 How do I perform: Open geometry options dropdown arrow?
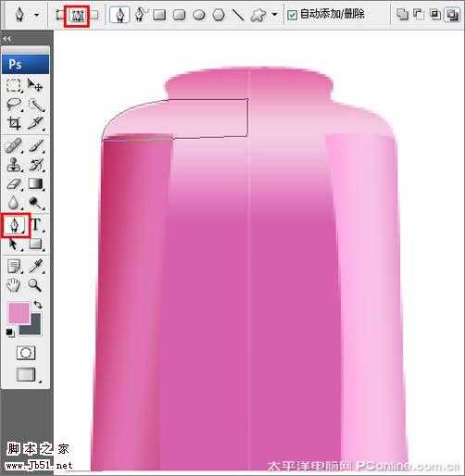(x=274, y=14)
